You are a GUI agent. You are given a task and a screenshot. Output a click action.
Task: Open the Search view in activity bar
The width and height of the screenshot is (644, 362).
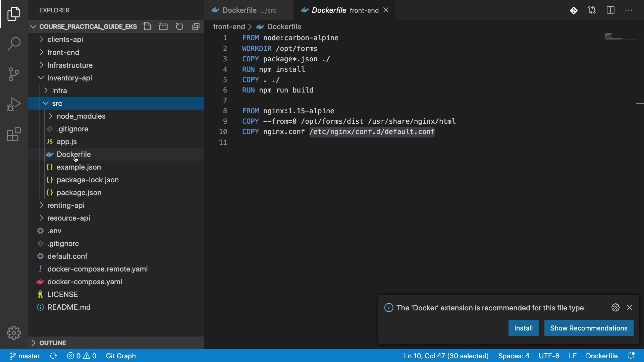click(x=14, y=44)
